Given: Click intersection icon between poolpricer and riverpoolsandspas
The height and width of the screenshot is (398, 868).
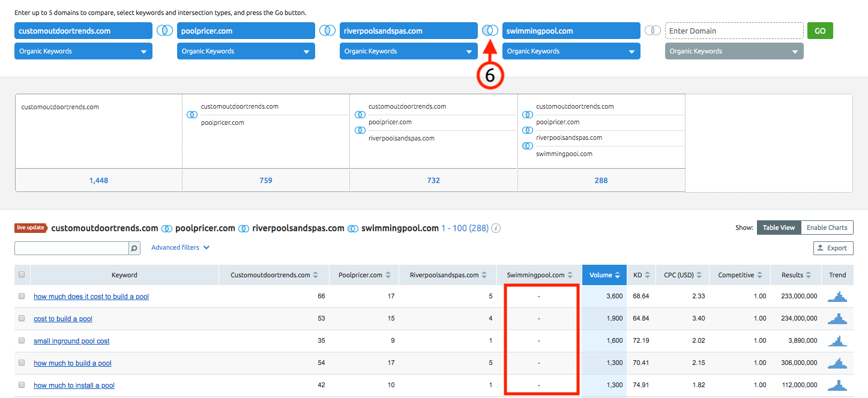Looking at the screenshot, I should (x=327, y=31).
